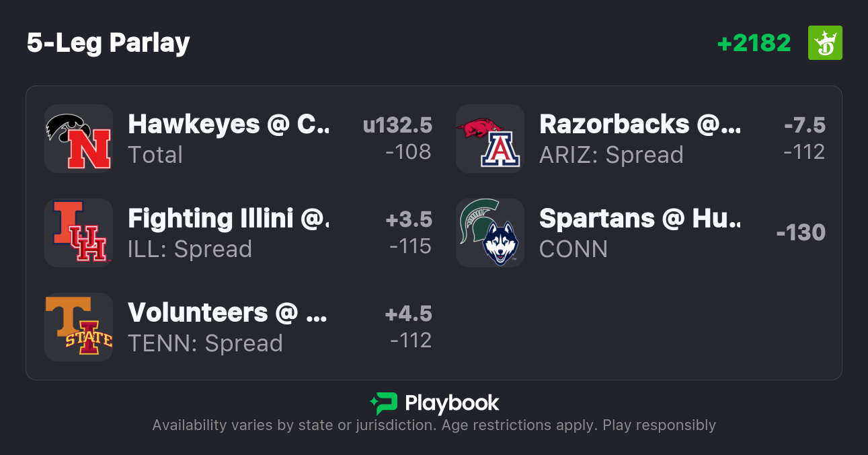
Task: Click the Spartans and UConn team logo
Action: (490, 233)
